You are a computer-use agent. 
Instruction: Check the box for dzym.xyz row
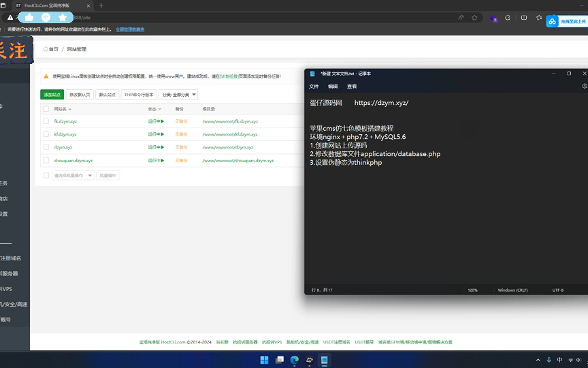(x=46, y=147)
